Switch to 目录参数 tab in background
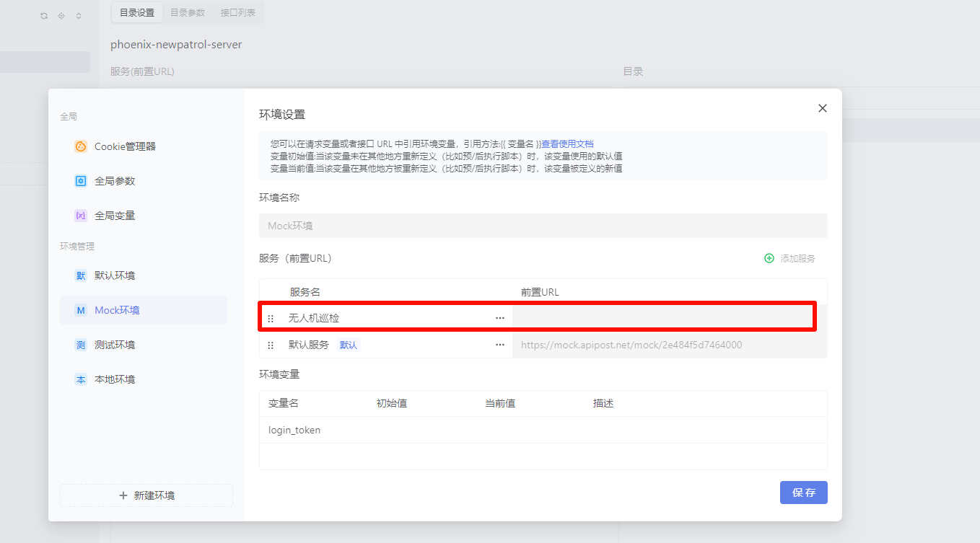This screenshot has width=980, height=543. (x=188, y=13)
